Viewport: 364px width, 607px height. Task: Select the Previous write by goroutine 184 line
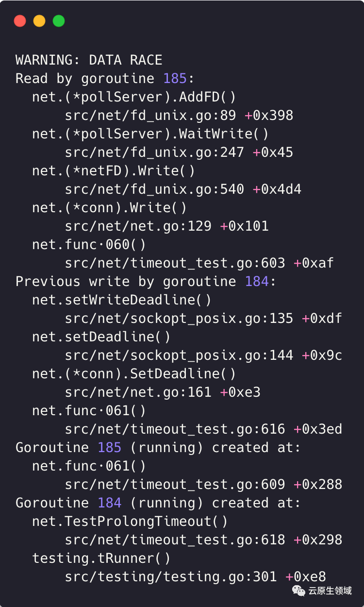146,282
